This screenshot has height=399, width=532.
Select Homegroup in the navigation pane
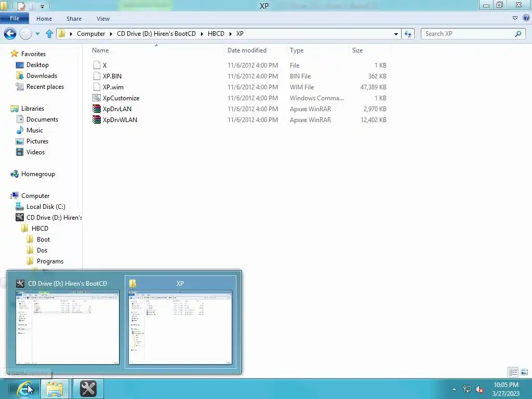click(38, 174)
